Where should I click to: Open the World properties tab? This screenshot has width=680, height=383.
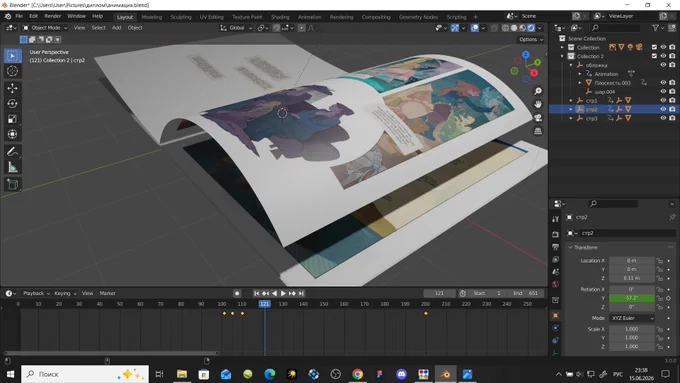[x=556, y=285]
